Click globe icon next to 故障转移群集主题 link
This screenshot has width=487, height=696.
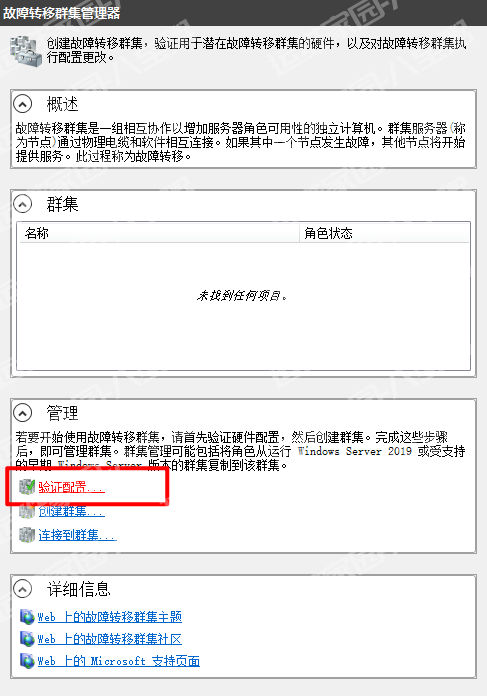pos(27,617)
